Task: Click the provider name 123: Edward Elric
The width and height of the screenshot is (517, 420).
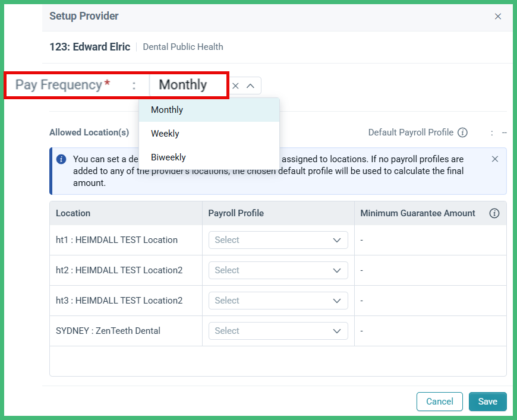Action: [90, 46]
